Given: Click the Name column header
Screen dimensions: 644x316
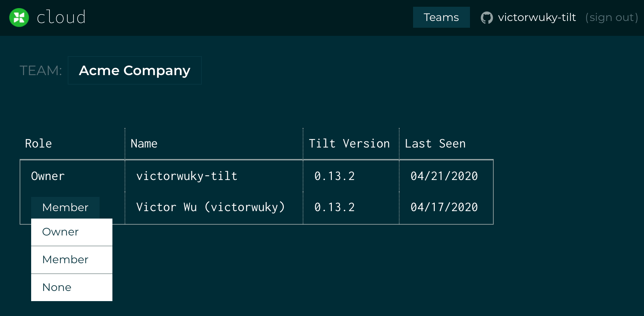Looking at the screenshot, I should [144, 143].
